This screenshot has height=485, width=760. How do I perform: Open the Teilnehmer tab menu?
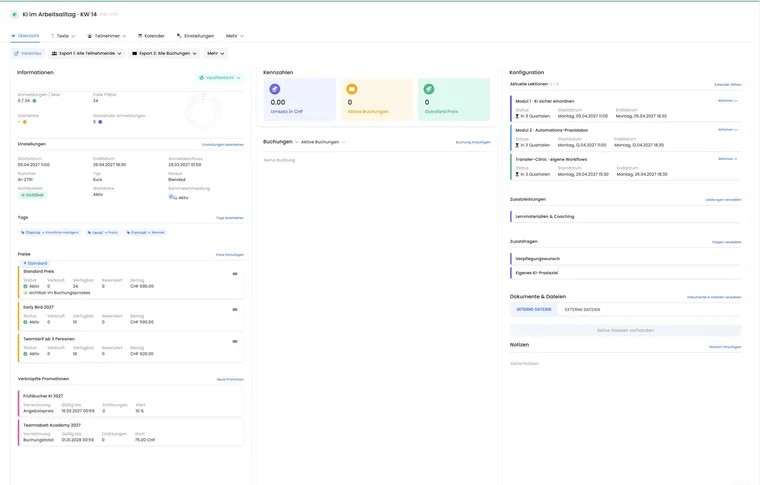[107, 36]
